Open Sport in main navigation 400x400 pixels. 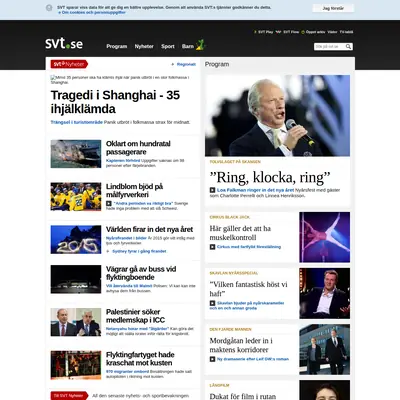point(168,46)
